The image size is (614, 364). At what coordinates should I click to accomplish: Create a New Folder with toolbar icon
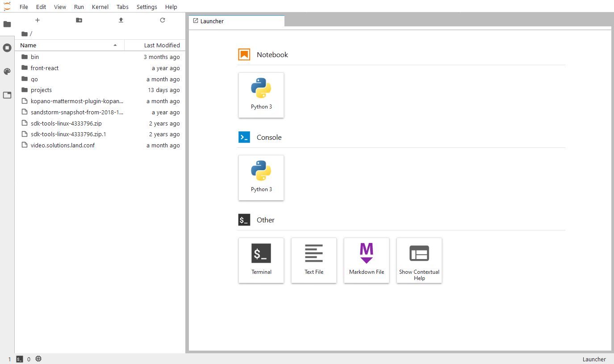coord(79,20)
